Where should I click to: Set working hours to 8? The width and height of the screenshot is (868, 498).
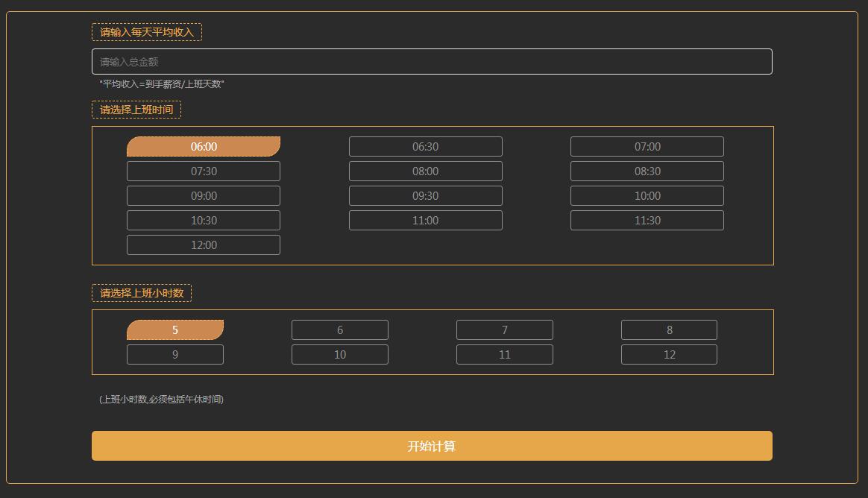point(669,330)
